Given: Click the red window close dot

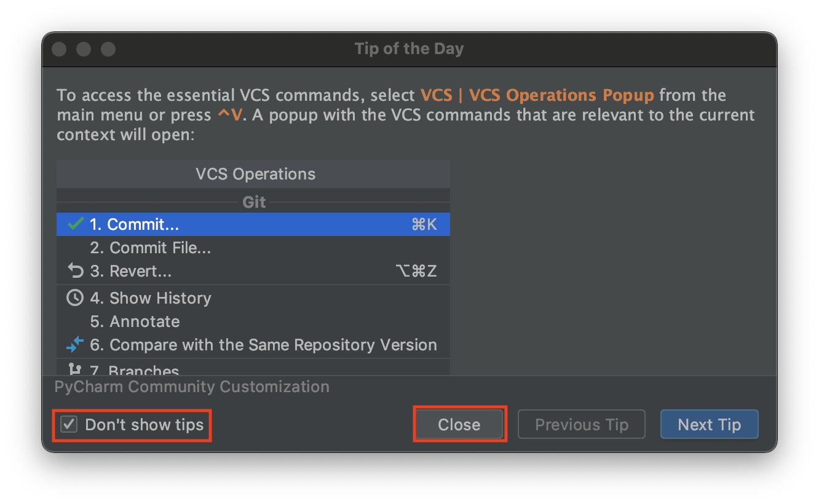Looking at the screenshot, I should (x=59, y=49).
